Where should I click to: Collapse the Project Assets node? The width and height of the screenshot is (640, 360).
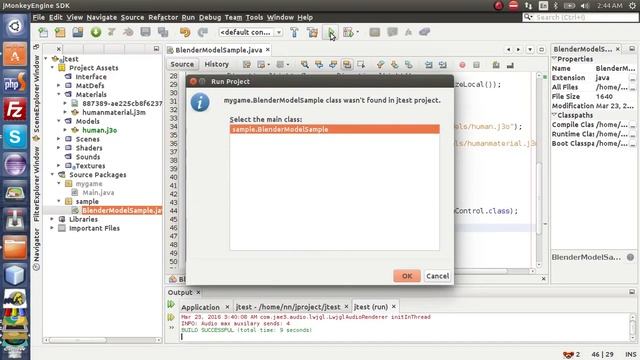pos(52,68)
